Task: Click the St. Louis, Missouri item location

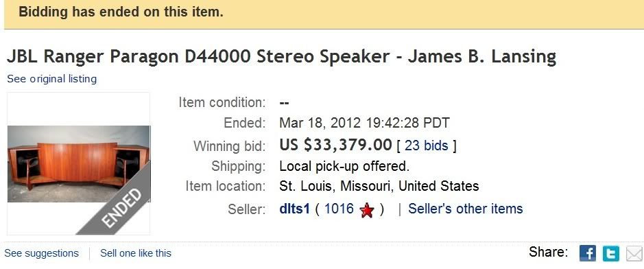Action: point(379,186)
